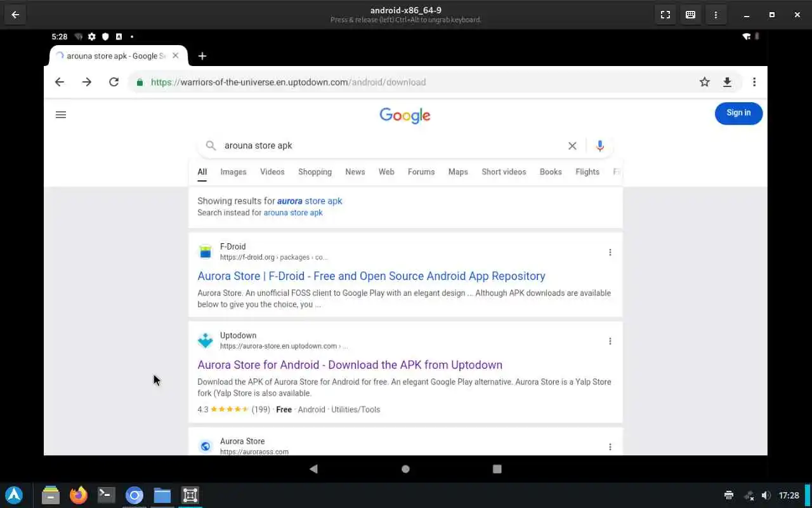Start voice search with the microphone
This screenshot has width=812, height=508.
[600, 146]
